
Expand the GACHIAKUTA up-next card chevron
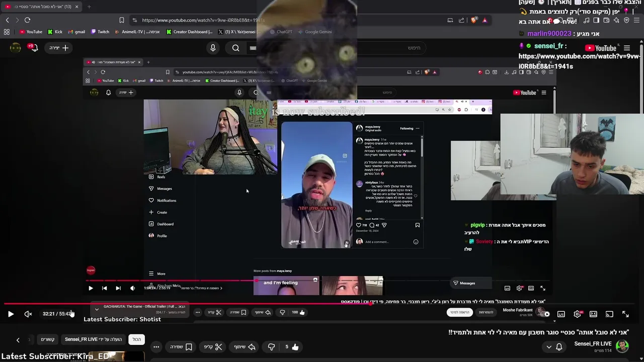97,309
